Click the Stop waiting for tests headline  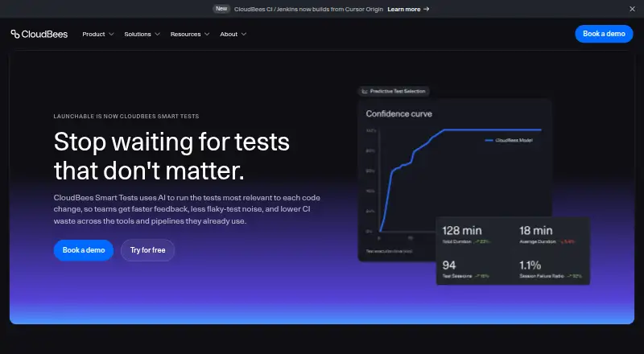[x=171, y=156]
